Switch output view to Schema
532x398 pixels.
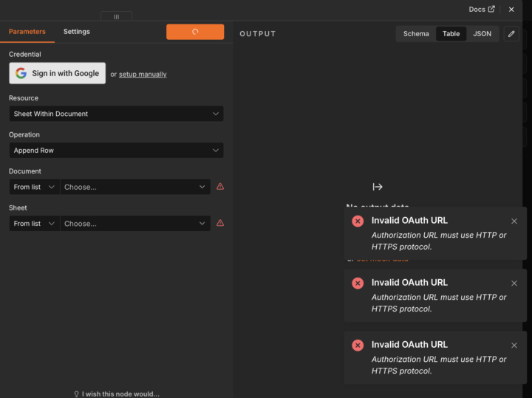pyautogui.click(x=416, y=33)
